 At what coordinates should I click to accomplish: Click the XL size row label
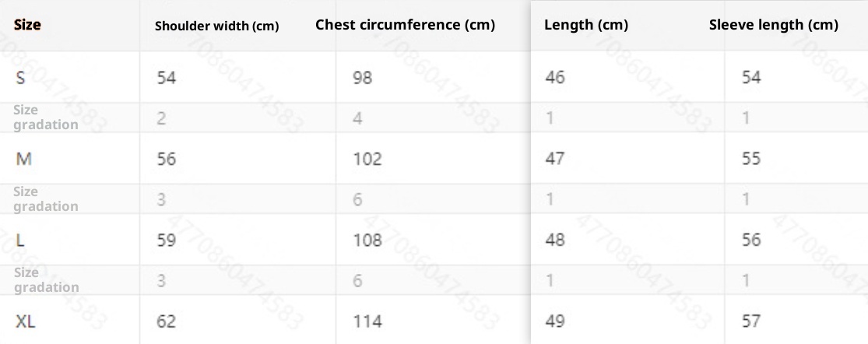[26, 321]
